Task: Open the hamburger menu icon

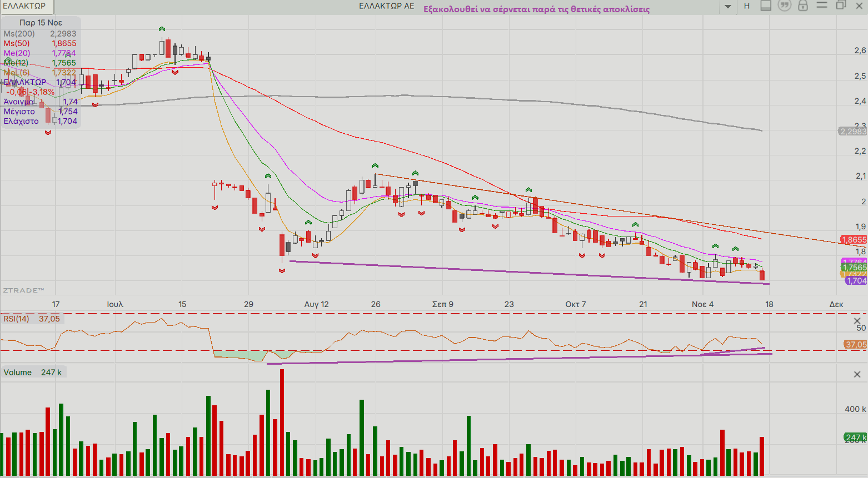Action: pos(822,5)
